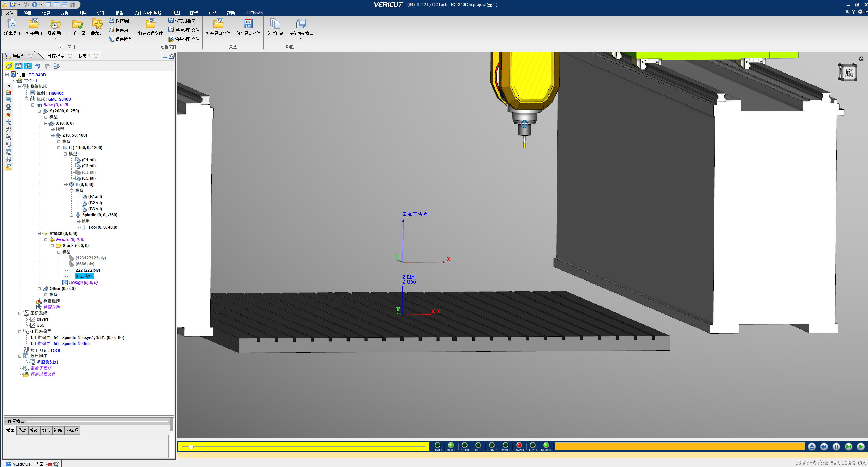The height and width of the screenshot is (467, 868).
Task: Click the configure panel icon in project tree toolbar
Action: pyautogui.click(x=19, y=66)
